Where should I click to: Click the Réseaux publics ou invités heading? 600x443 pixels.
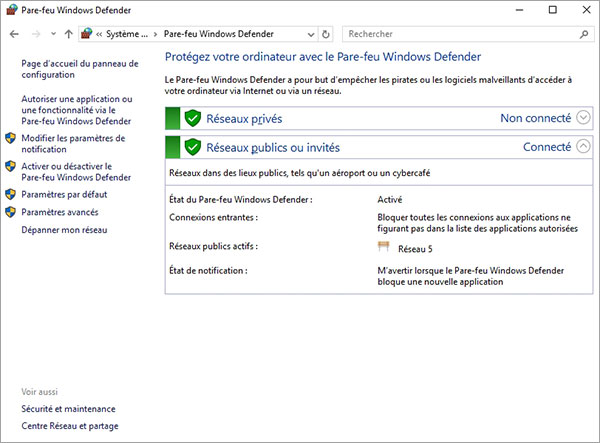point(273,147)
